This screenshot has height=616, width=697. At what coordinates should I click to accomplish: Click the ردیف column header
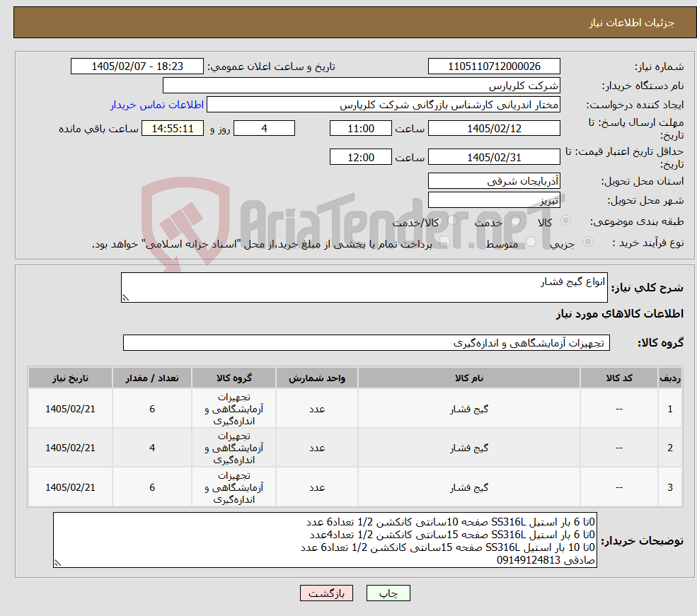click(x=670, y=378)
